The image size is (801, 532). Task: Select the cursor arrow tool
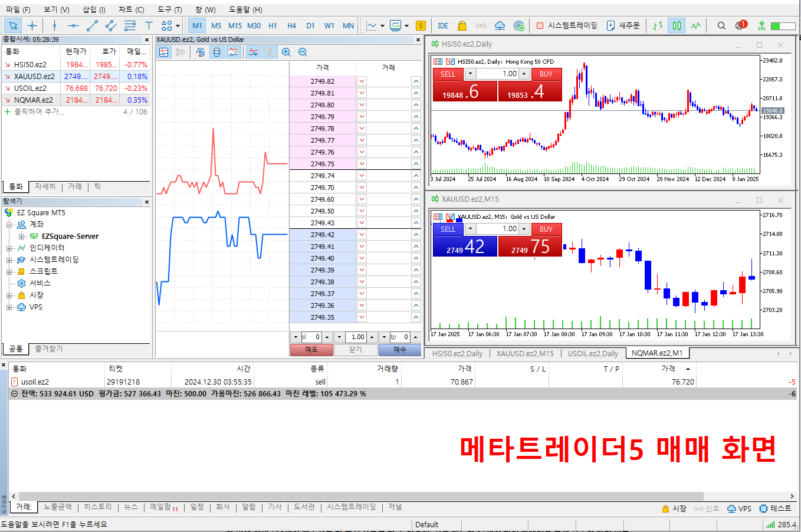click(x=13, y=25)
